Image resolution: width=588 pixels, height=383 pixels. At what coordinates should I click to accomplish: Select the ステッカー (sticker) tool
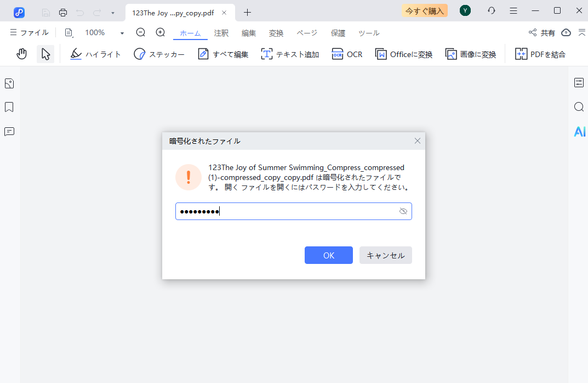pyautogui.click(x=159, y=54)
